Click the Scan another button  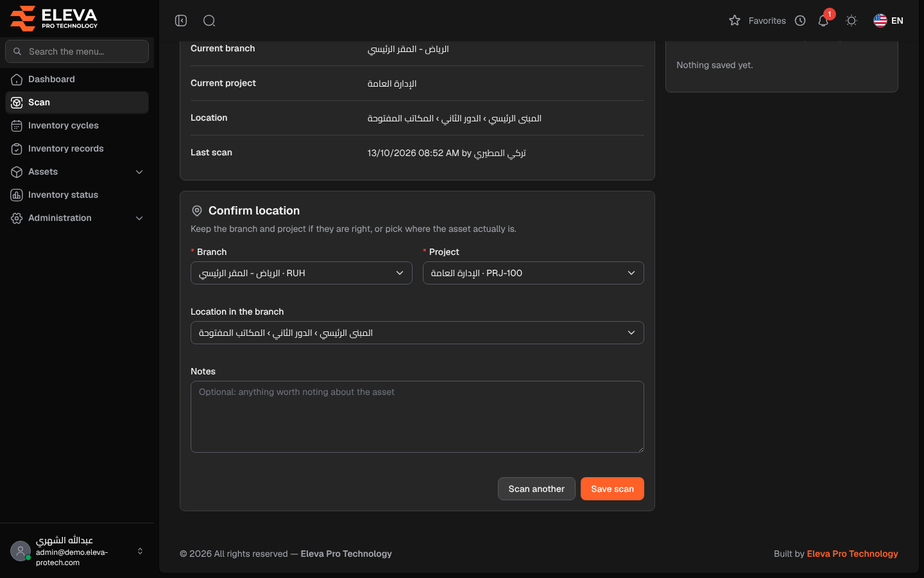(x=536, y=489)
